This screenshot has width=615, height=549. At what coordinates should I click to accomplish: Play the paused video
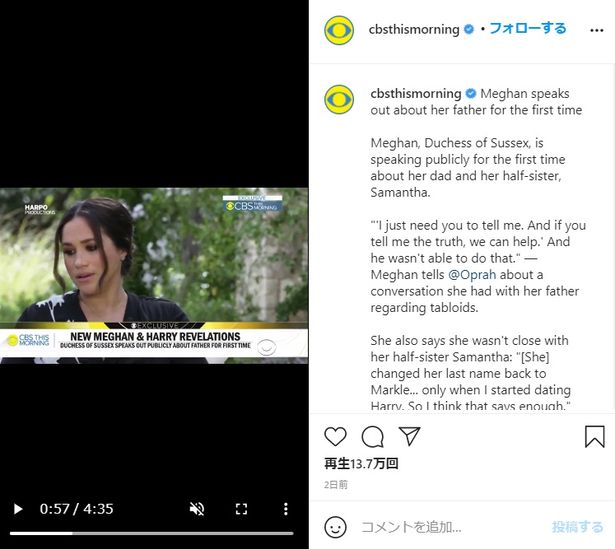click(18, 509)
